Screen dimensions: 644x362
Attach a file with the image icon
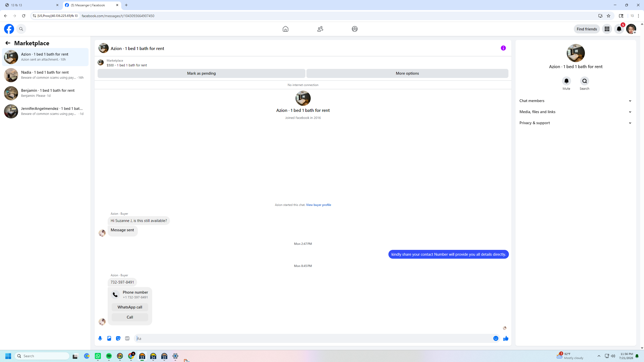(x=109, y=338)
